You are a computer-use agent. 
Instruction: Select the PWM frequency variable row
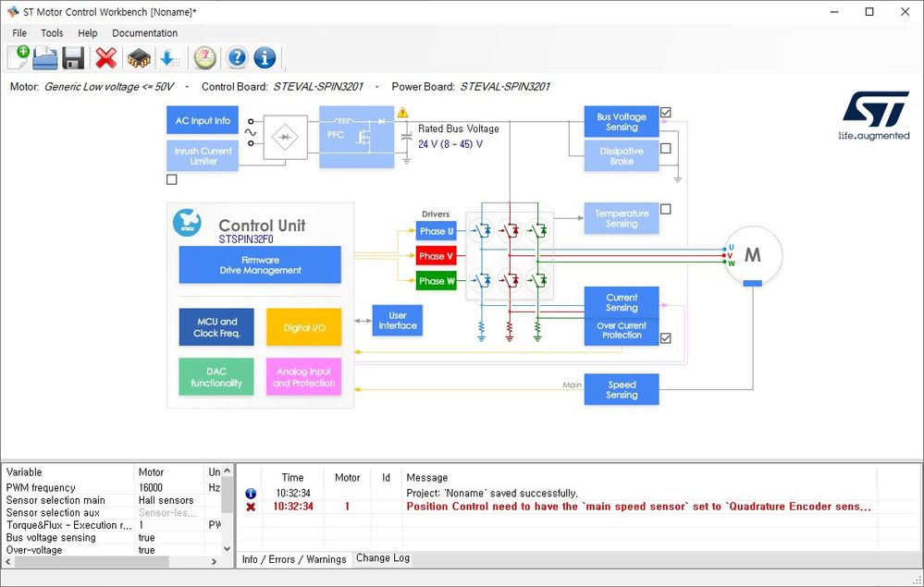point(112,487)
